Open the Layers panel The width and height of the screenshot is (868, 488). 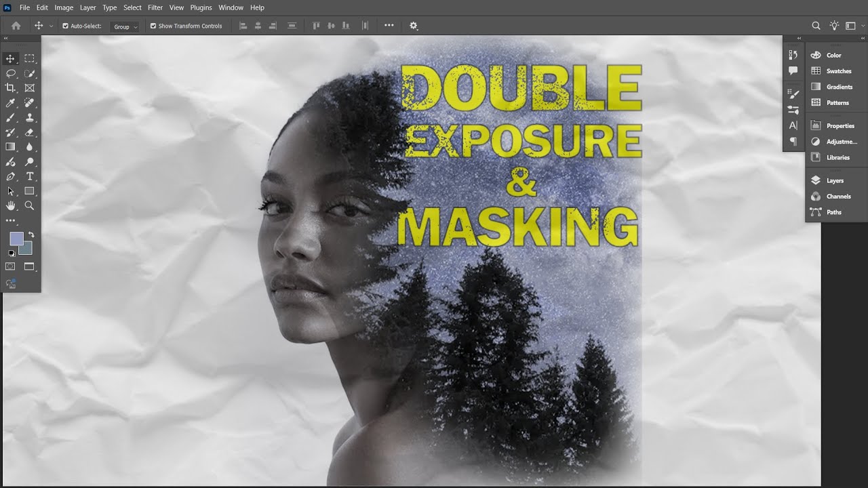[836, 181]
